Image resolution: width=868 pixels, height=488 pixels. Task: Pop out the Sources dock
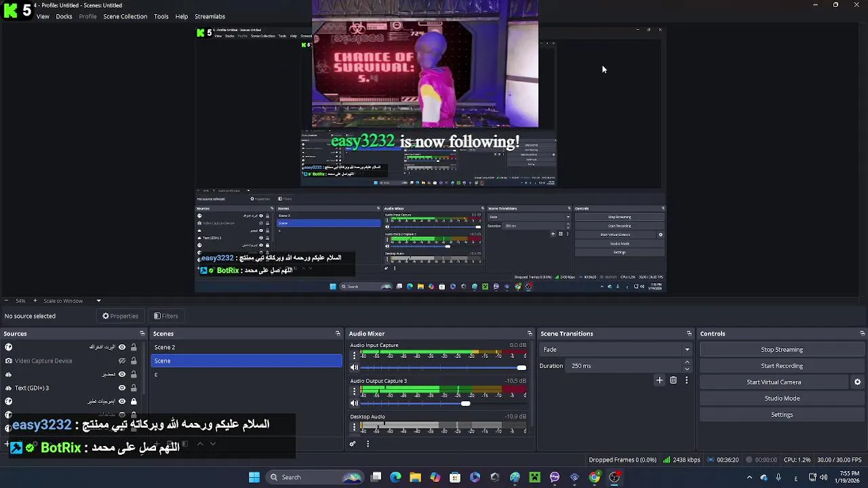pyautogui.click(x=142, y=333)
